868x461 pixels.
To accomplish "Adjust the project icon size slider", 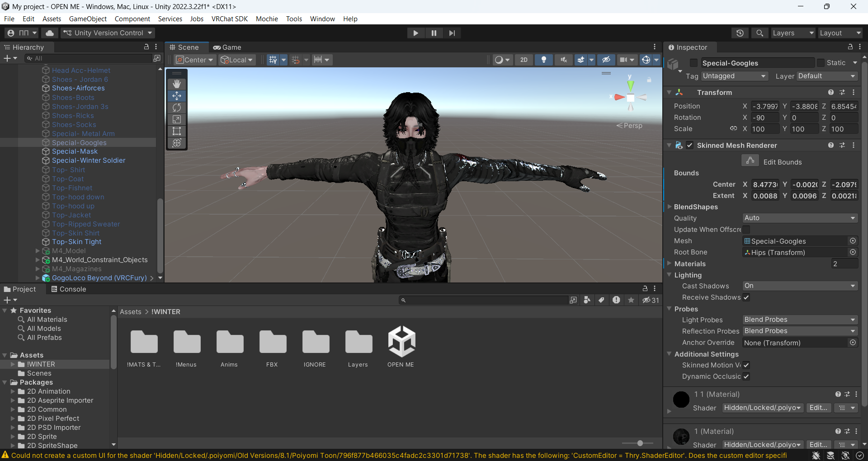I will [640, 443].
